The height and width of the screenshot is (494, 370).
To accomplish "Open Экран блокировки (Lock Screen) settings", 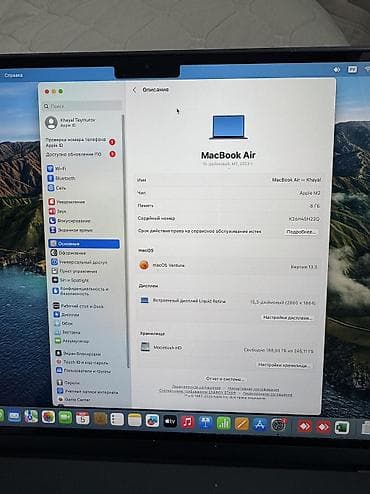I will 78,353.
